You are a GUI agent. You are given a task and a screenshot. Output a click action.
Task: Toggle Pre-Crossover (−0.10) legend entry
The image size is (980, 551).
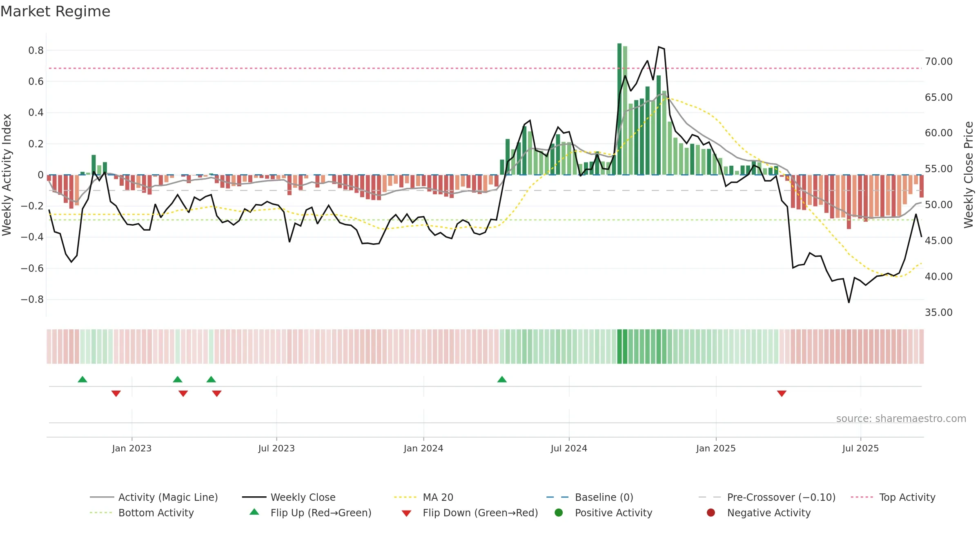click(x=767, y=497)
